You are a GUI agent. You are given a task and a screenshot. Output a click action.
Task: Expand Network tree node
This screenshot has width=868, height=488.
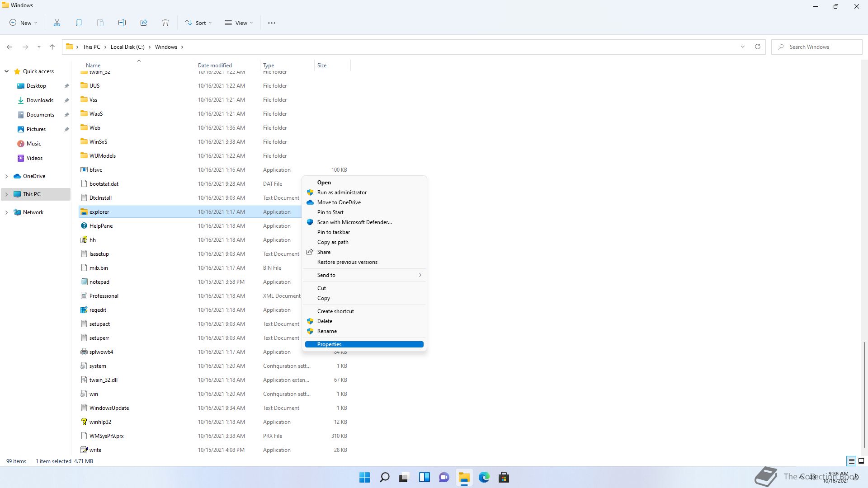7,212
